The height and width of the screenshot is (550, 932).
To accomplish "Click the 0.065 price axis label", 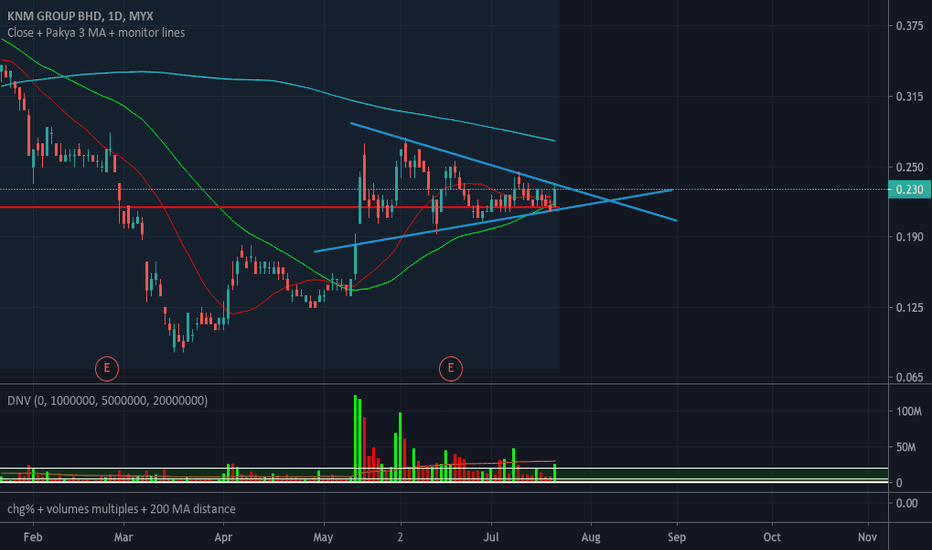I will coord(909,377).
